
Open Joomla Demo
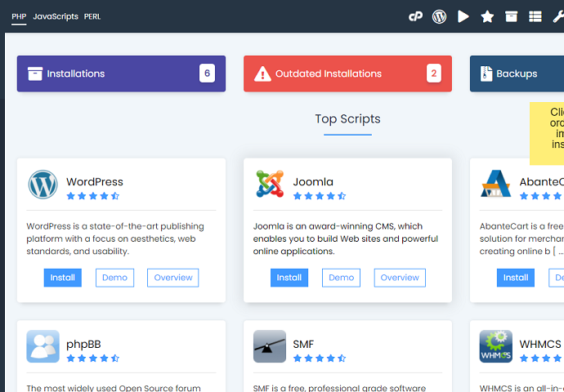coord(341,278)
